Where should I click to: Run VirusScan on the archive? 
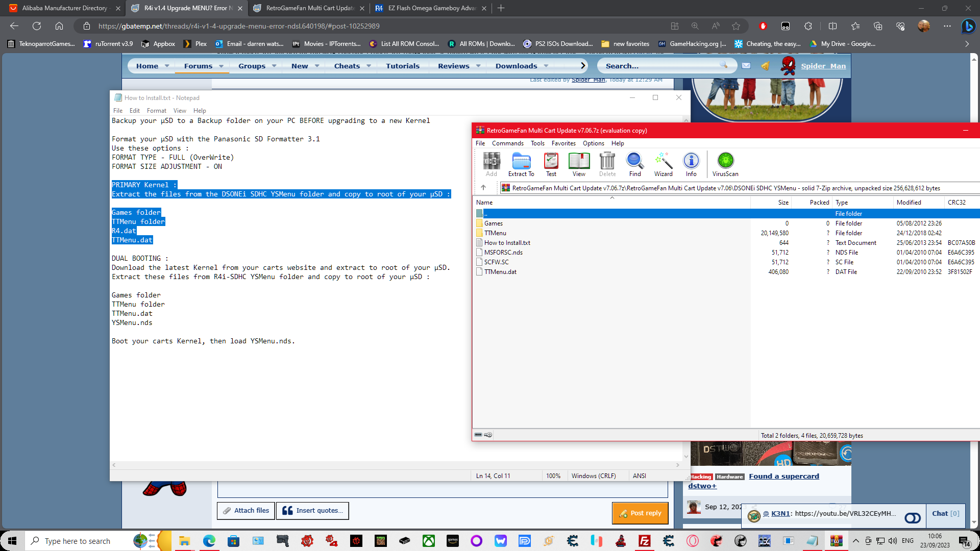[725, 164]
